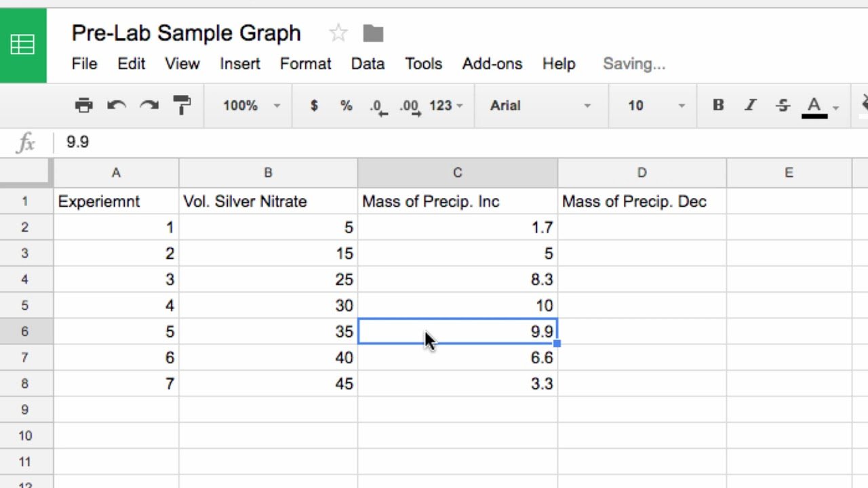Image resolution: width=868 pixels, height=488 pixels.
Task: Open the Data menu
Action: point(368,64)
